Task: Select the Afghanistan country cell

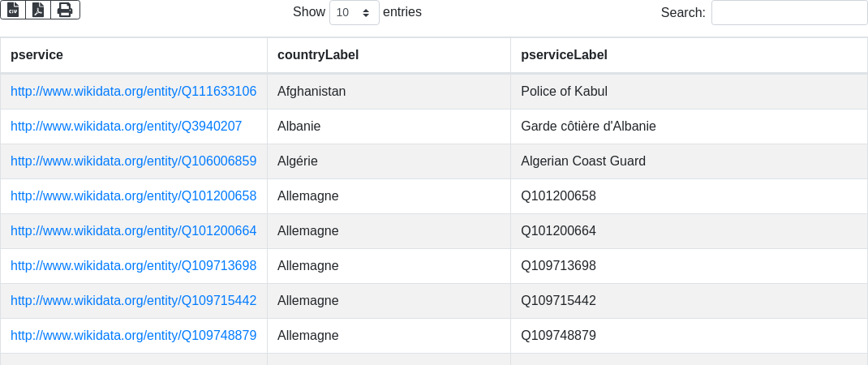Action: click(312, 92)
